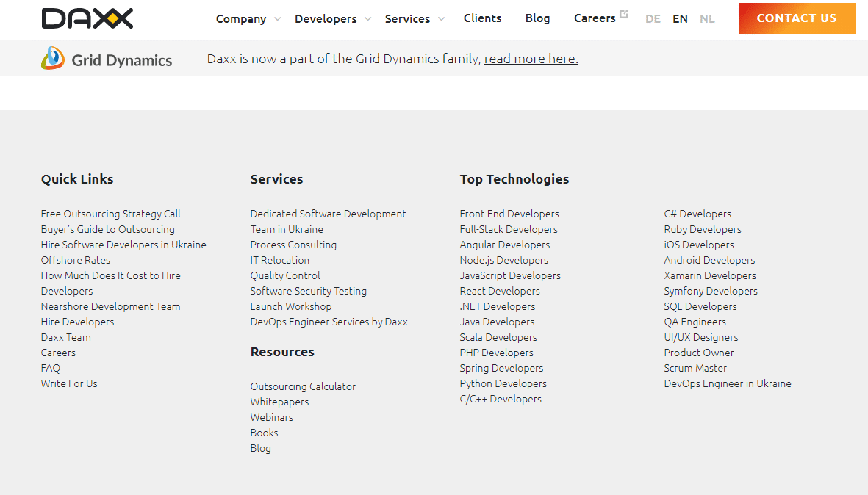The height and width of the screenshot is (495, 868).
Task: Open Nearshore Development Team link
Action: [x=111, y=306]
